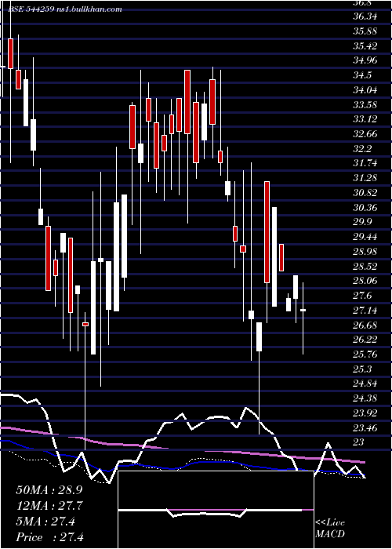This screenshot has width=392, height=549.
Task: Click the 34.96 price axis label
Action: (x=365, y=60)
